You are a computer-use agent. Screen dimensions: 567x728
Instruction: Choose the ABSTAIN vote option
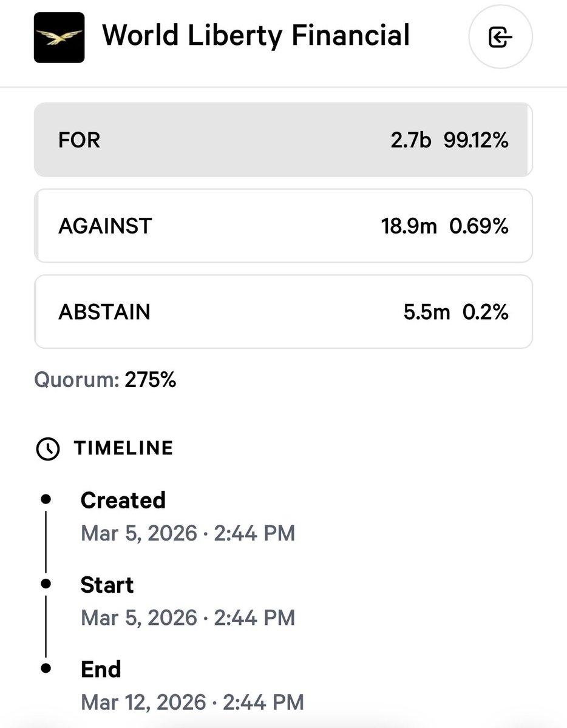click(x=283, y=312)
